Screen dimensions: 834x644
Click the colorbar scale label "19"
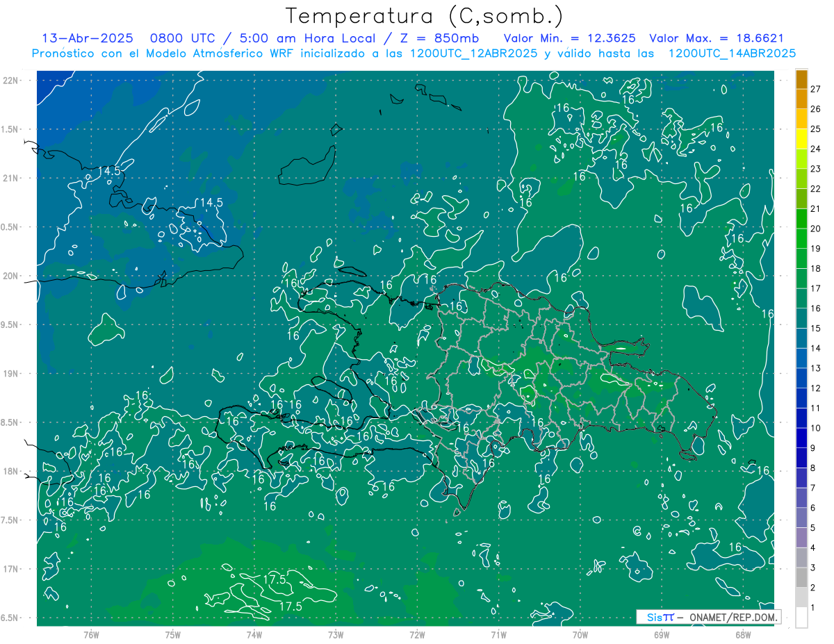click(816, 249)
